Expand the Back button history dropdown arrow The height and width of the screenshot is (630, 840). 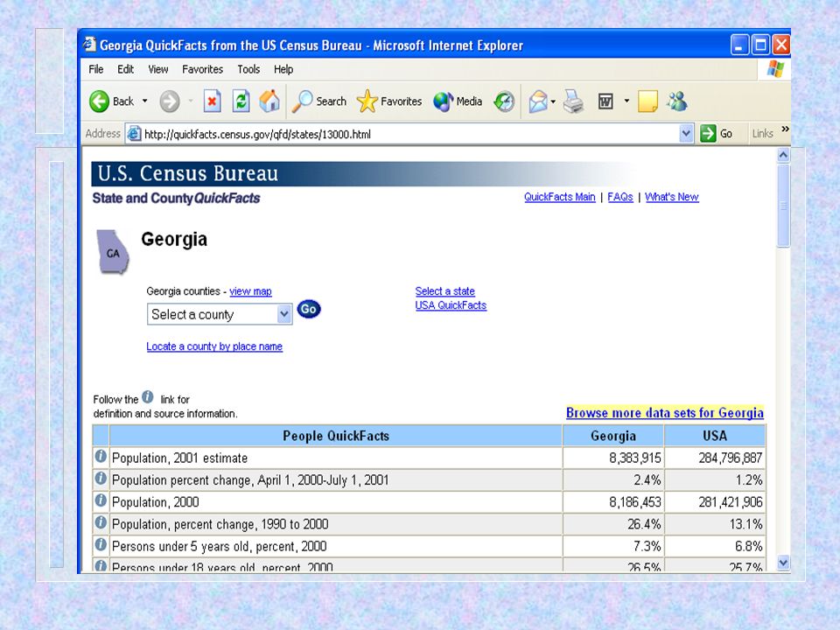point(144,101)
